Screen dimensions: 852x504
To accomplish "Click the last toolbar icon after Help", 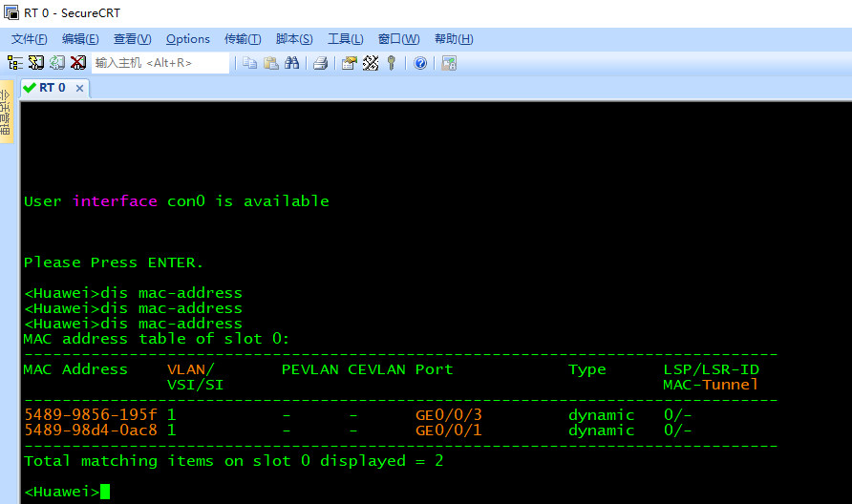I will [449, 63].
